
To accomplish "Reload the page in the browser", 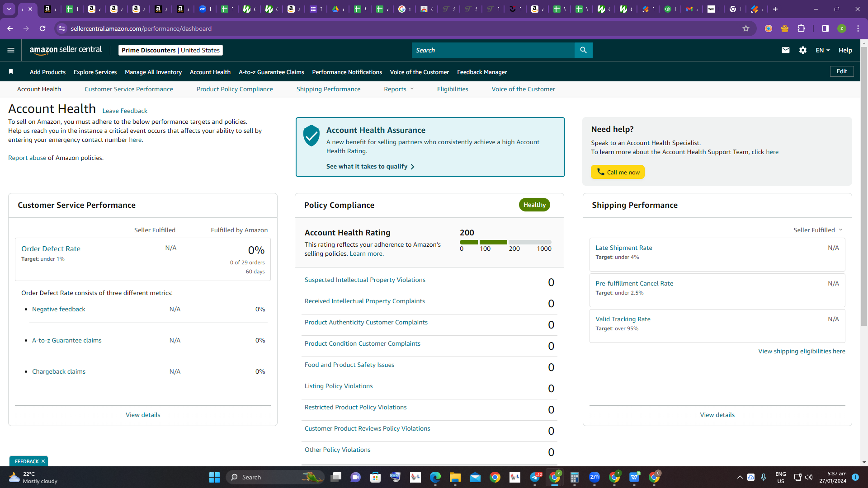I will click(42, 28).
